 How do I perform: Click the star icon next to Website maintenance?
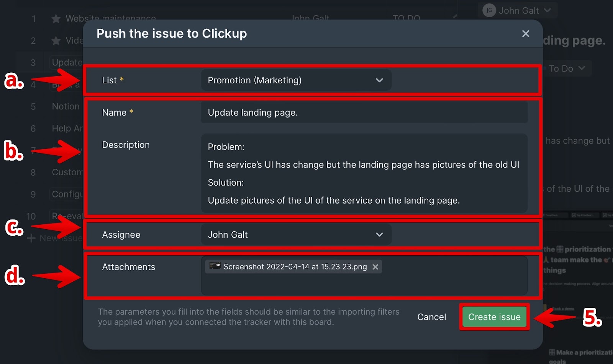[x=56, y=18]
